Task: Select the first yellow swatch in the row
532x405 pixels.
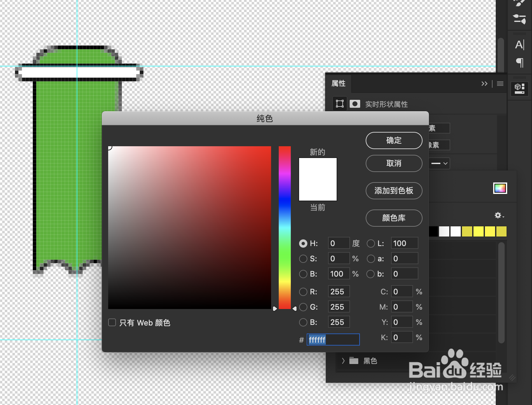Action: [467, 231]
